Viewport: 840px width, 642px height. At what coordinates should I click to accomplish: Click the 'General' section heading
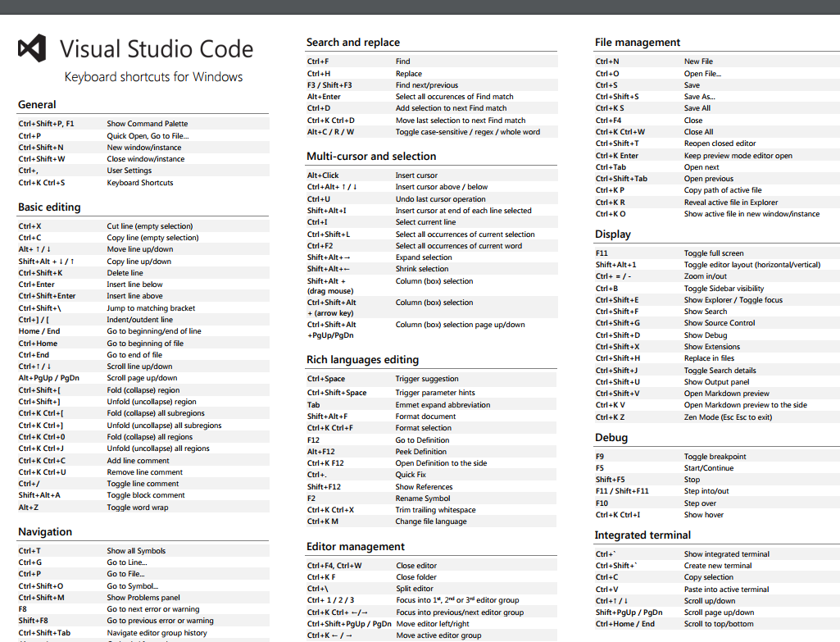[x=37, y=104]
